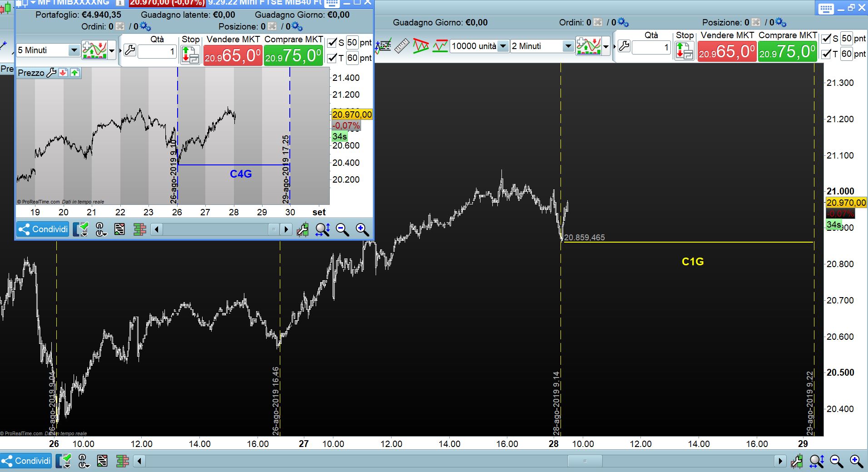Click Stop order icon in main window
Viewport: 868px width, 472px height.
[684, 51]
